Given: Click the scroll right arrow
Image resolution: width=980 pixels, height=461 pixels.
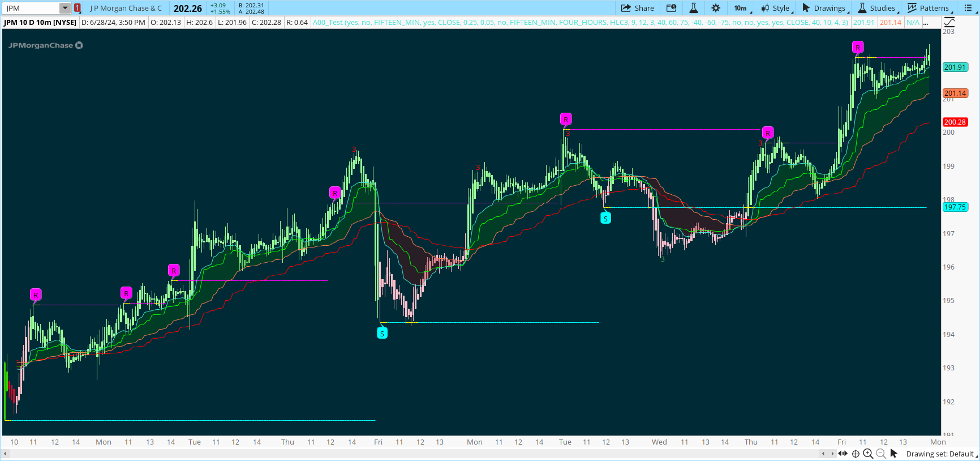Looking at the screenshot, I should click(832, 454).
